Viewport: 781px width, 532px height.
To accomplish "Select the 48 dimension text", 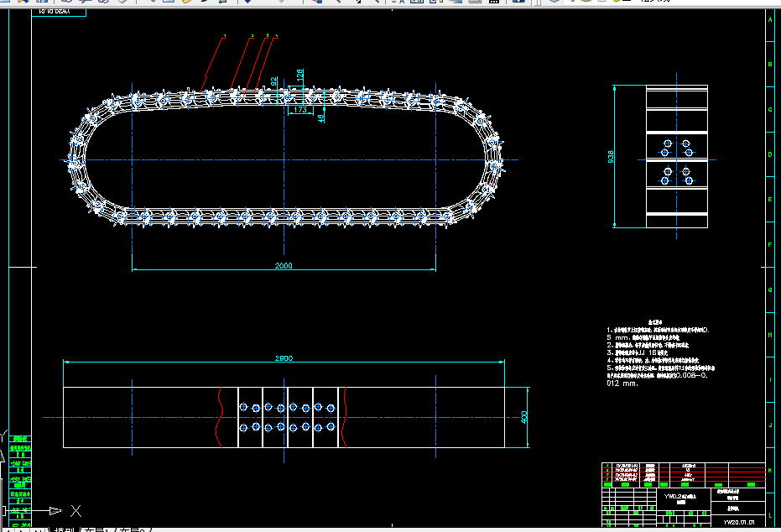I will pyautogui.click(x=320, y=118).
